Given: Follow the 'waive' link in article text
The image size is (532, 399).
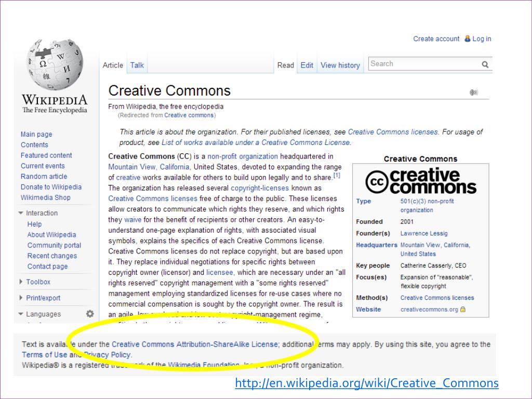Looking at the screenshot, I should point(132,220).
